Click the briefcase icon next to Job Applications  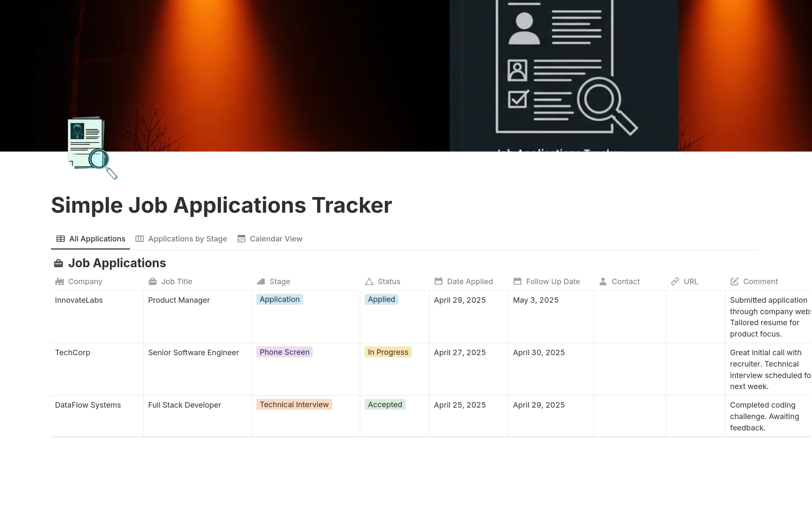58,263
